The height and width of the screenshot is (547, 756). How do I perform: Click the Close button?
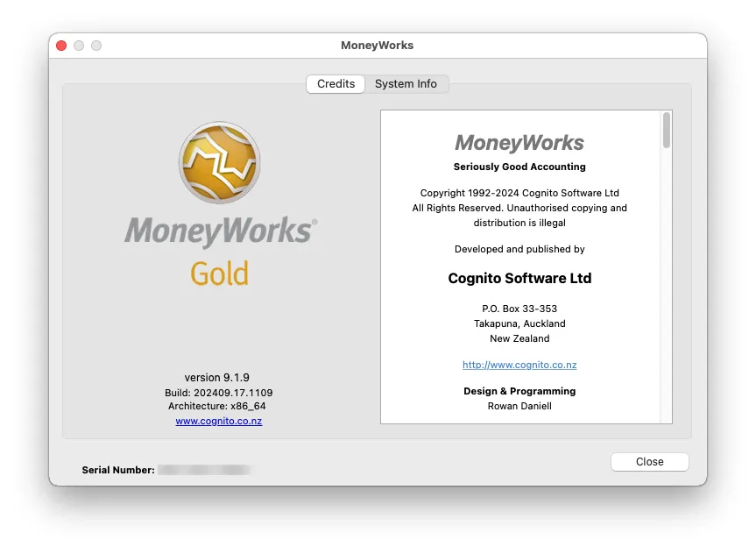click(649, 462)
